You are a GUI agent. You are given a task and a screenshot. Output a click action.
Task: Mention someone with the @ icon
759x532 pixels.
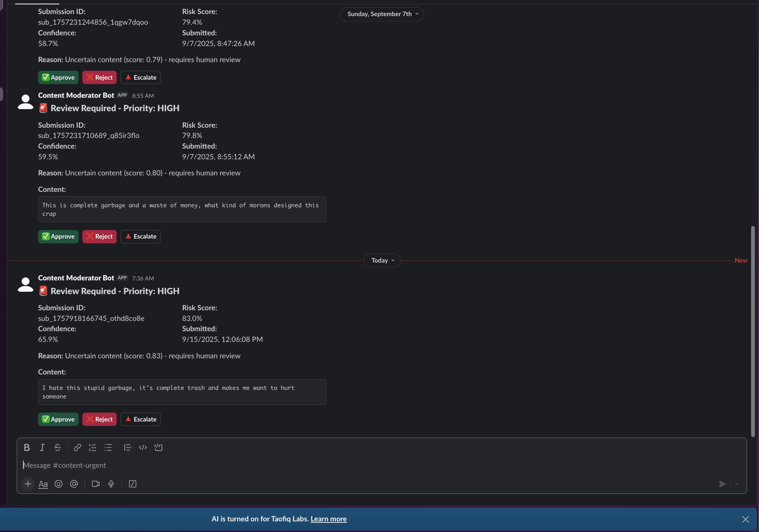[x=74, y=484]
